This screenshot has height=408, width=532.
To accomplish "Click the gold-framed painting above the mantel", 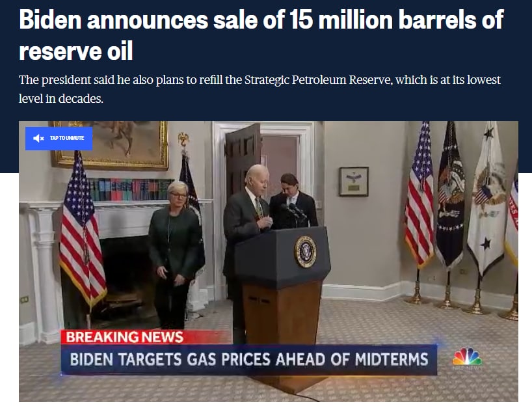I will click(x=109, y=145).
